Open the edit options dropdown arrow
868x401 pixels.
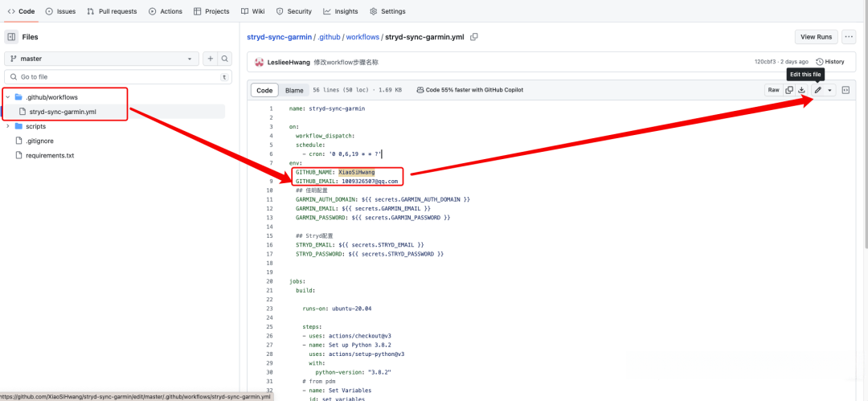pos(829,90)
